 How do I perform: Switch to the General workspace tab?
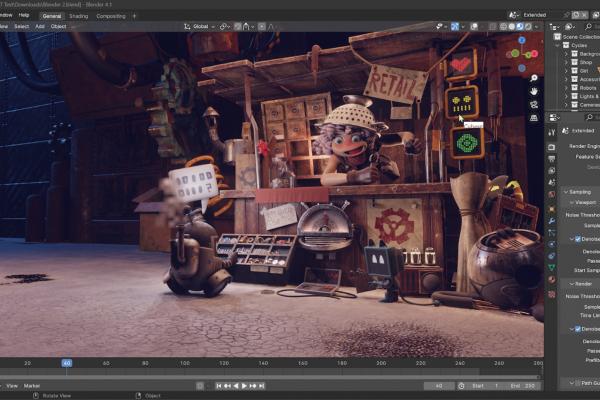[52, 16]
